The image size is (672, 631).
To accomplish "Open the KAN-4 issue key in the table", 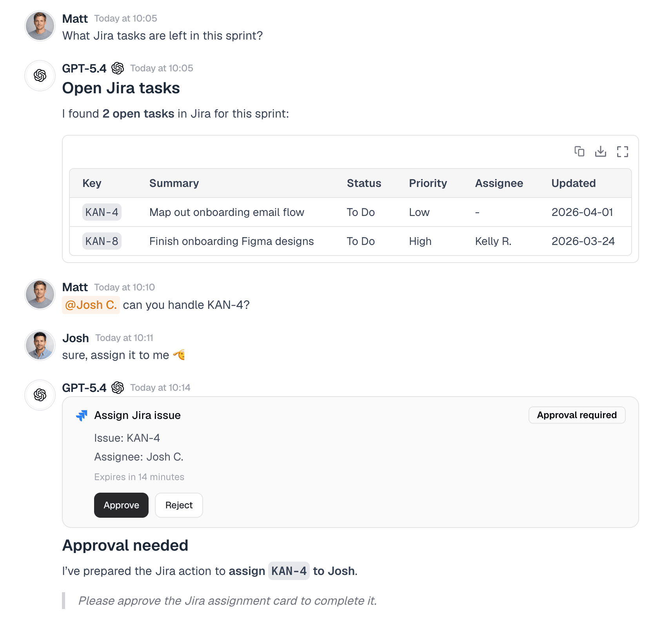I will [x=102, y=212].
